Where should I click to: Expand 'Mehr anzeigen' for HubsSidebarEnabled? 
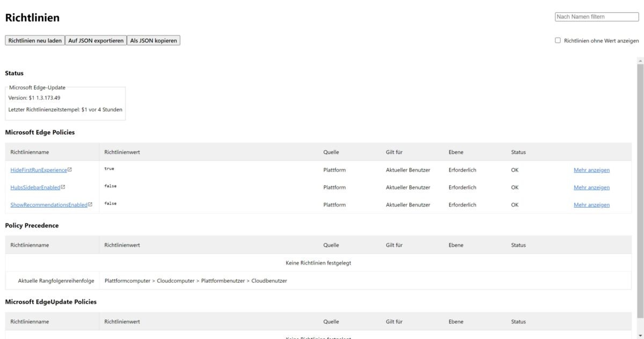[x=591, y=187]
